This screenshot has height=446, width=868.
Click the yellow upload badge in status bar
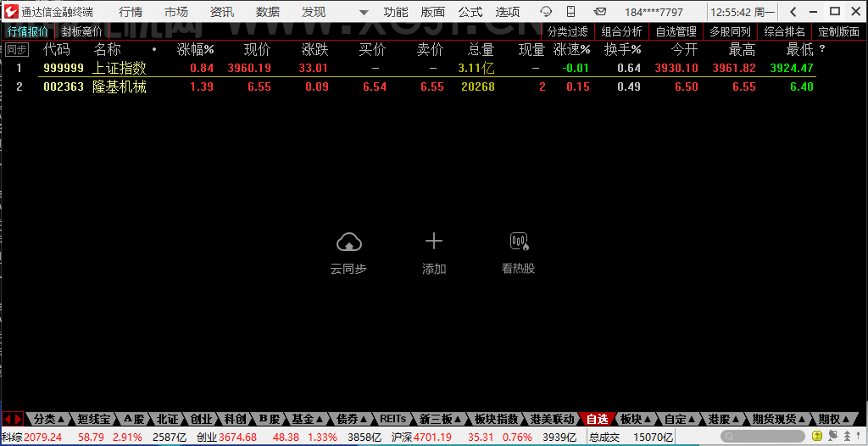[x=817, y=436]
